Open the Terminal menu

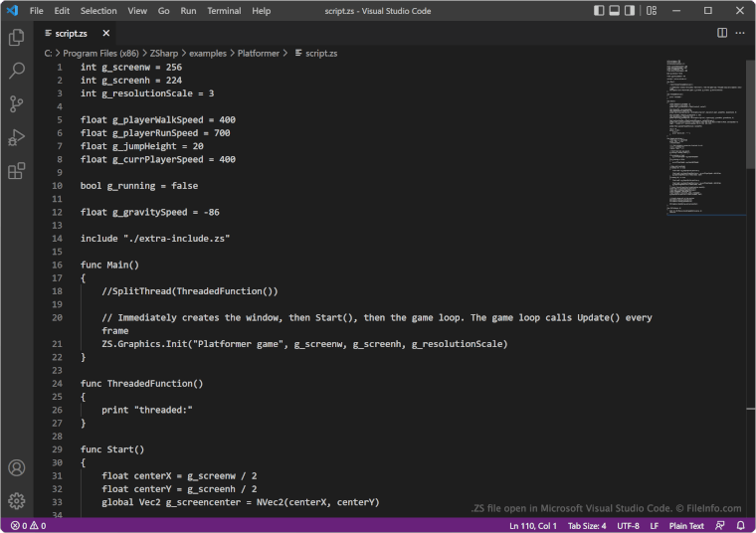pyautogui.click(x=223, y=11)
